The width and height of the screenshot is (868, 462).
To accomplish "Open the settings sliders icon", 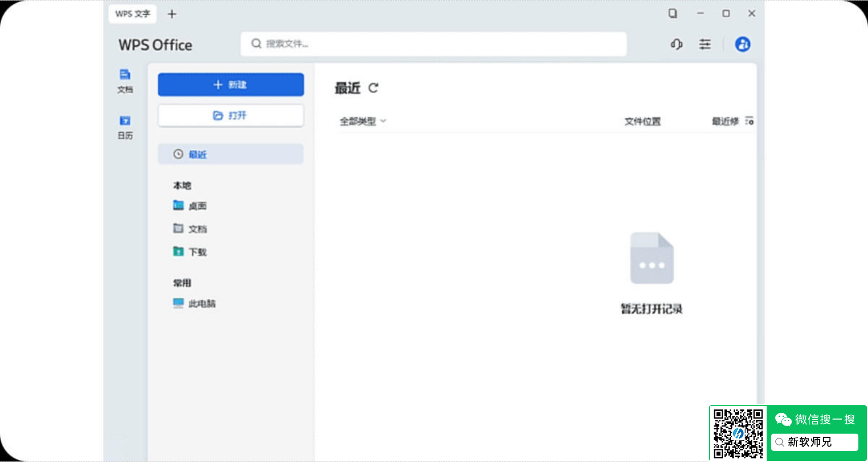I will 705,45.
